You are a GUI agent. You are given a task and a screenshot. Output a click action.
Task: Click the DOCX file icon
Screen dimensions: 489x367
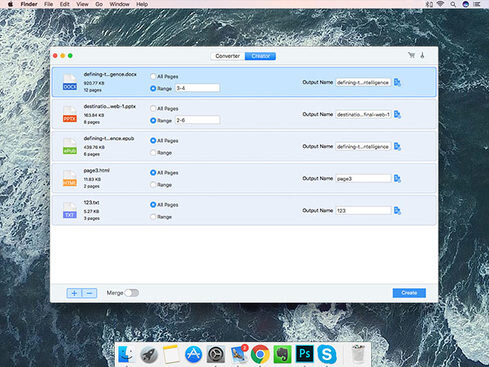tap(70, 82)
